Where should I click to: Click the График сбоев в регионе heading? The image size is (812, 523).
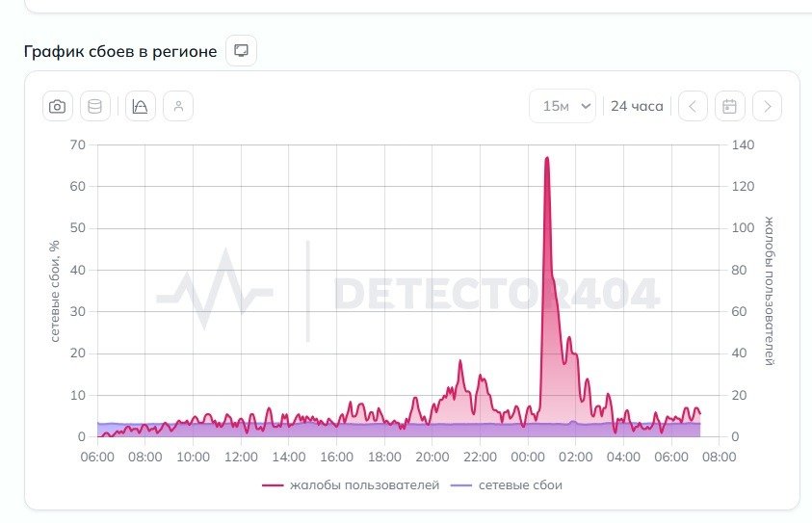[120, 51]
